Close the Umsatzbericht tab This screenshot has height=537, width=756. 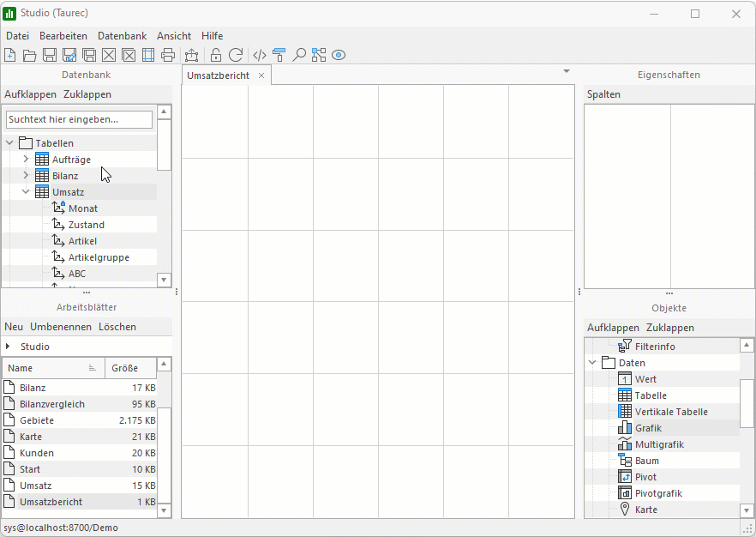point(261,75)
